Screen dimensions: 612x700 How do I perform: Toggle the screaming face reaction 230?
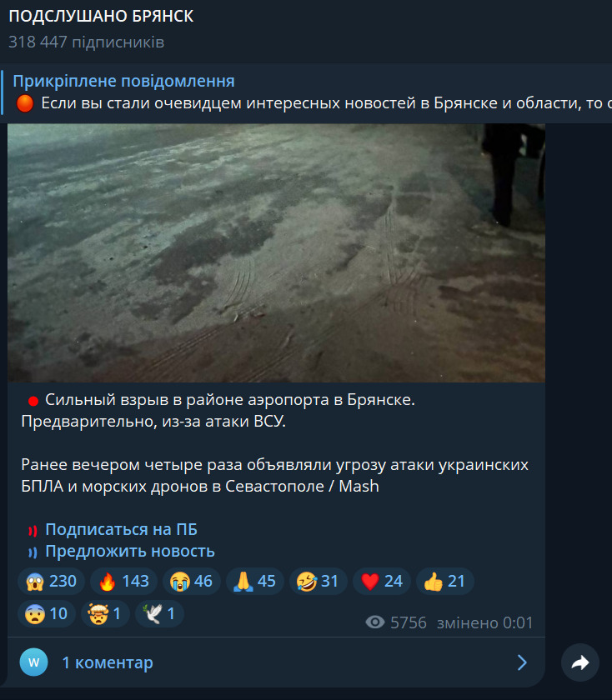tap(51, 582)
